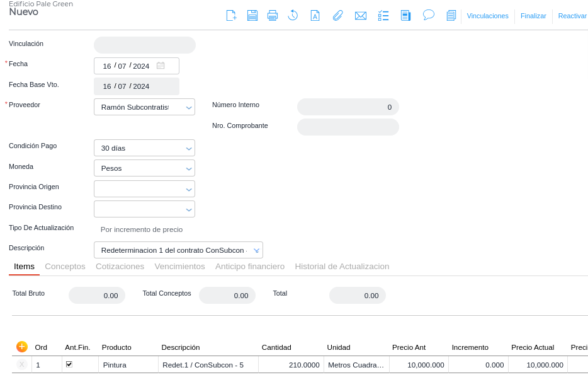
Task: Open comments with the speech bubble icon
Action: (429, 15)
